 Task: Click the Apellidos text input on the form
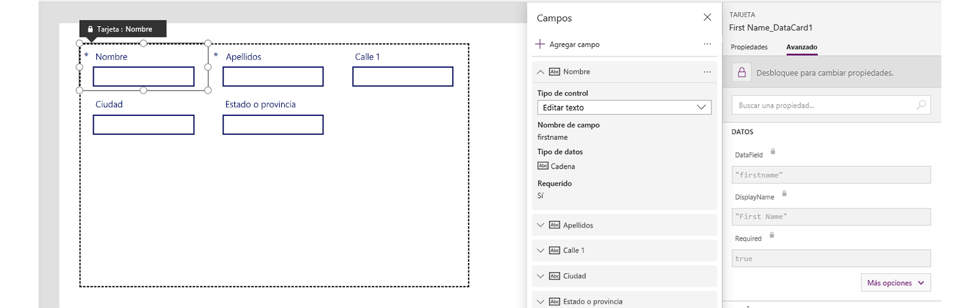(273, 77)
